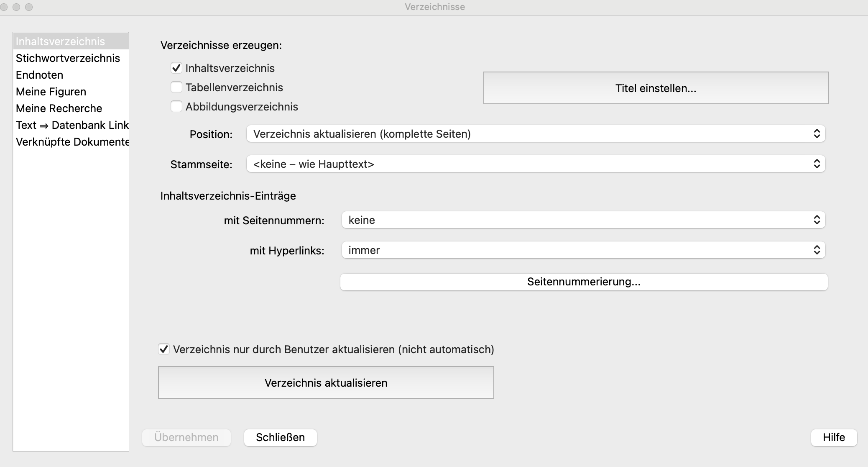Uncheck the Inhaltsverzeichnis checkbox
Screen dimensions: 868x467
(x=176, y=68)
